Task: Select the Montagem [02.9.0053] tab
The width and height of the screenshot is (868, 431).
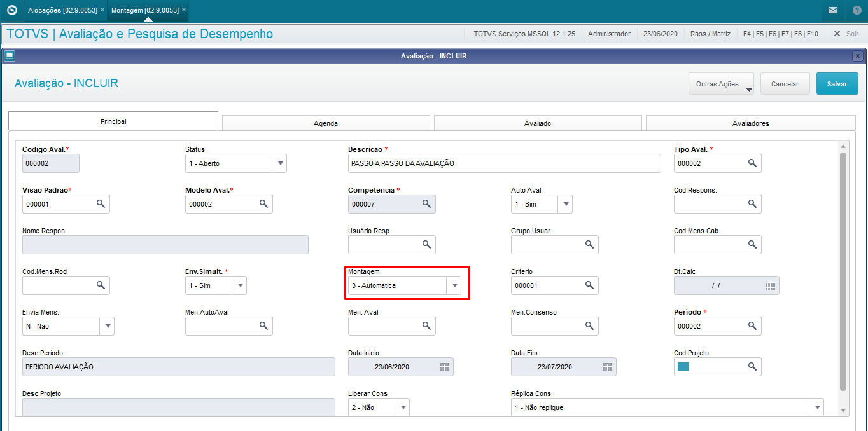Action: click(144, 11)
